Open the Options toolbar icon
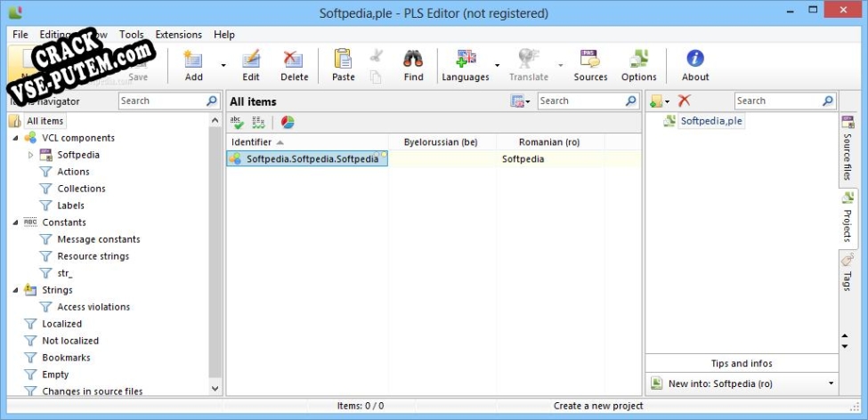Screen dimensions: 868x420 point(639,59)
